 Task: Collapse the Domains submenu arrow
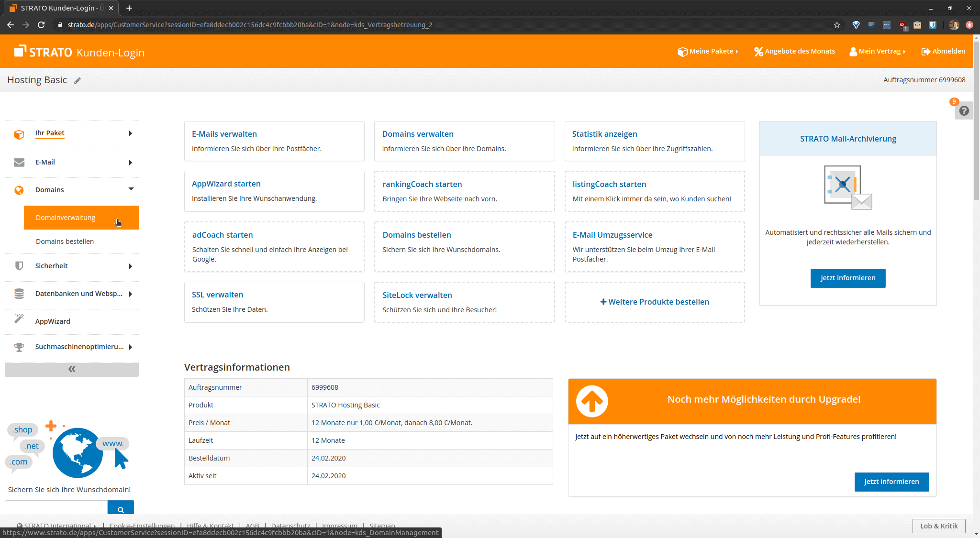(131, 189)
